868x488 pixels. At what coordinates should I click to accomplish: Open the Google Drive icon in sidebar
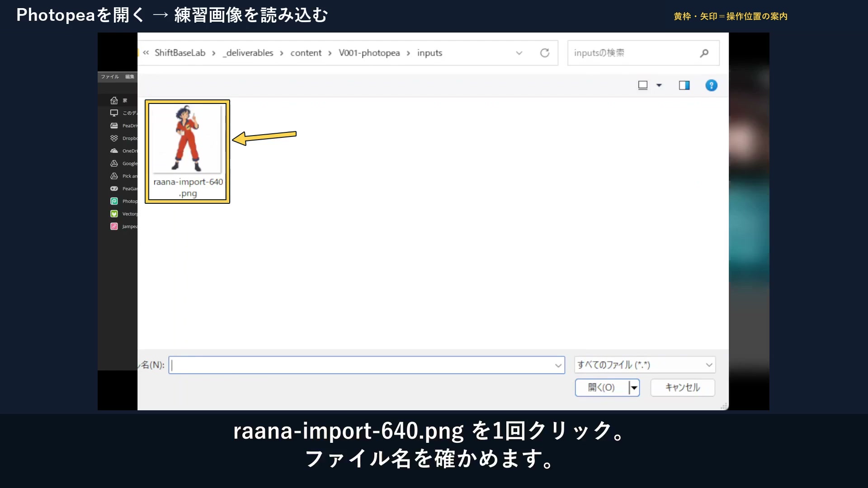point(114,164)
